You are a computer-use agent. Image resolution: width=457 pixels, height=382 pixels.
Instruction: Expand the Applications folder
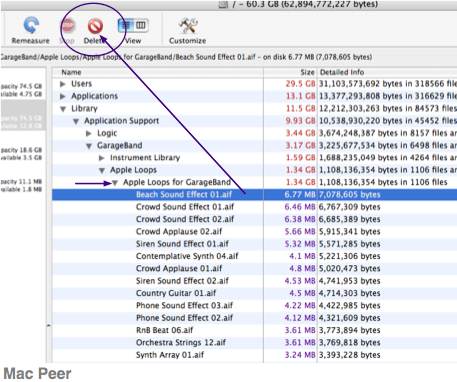[x=63, y=96]
